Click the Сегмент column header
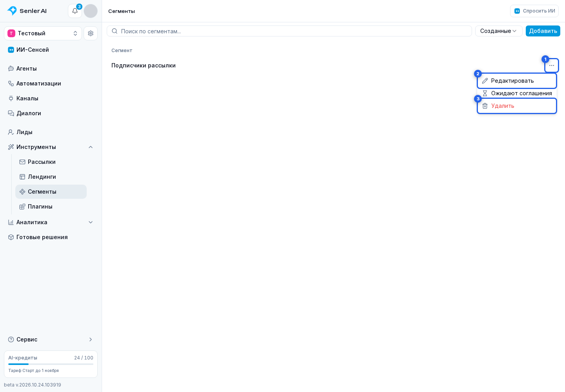This screenshot has height=392, width=565. coord(122,51)
